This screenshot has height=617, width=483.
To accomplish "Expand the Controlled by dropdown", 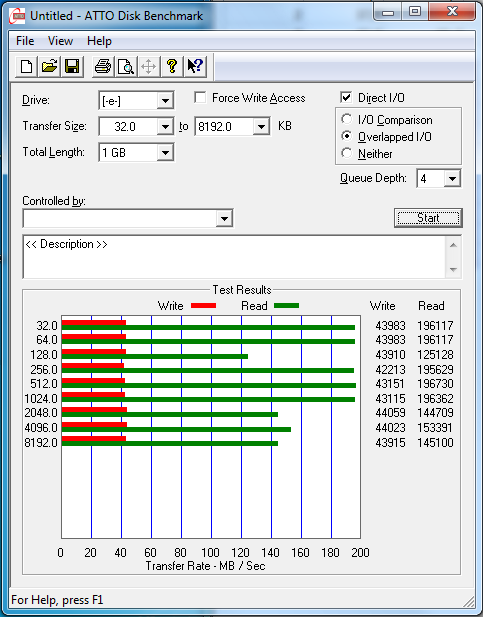I will [224, 218].
